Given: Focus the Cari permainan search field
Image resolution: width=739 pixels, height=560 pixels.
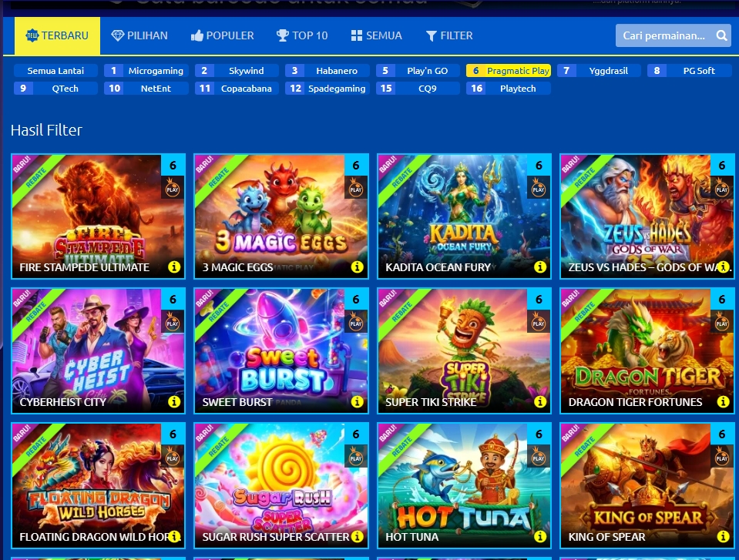Looking at the screenshot, I should (x=666, y=35).
